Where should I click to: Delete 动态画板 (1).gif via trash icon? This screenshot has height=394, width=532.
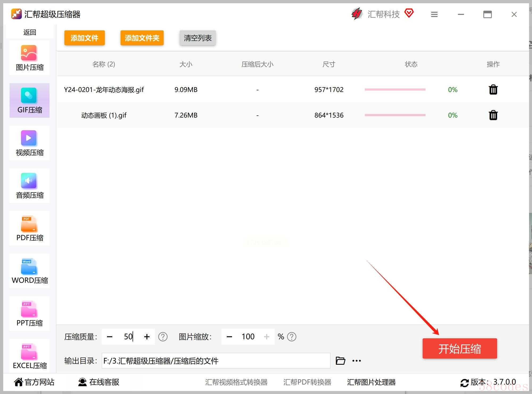[x=493, y=115]
